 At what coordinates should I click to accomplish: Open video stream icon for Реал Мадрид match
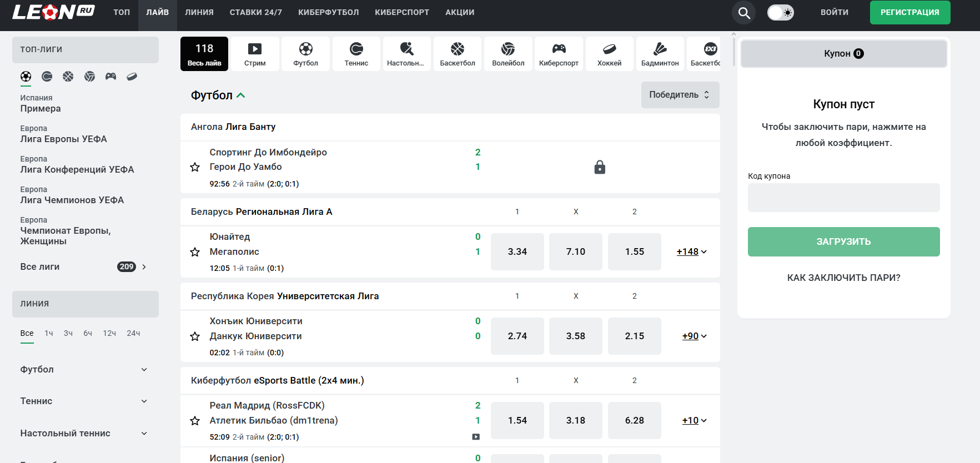(x=476, y=437)
